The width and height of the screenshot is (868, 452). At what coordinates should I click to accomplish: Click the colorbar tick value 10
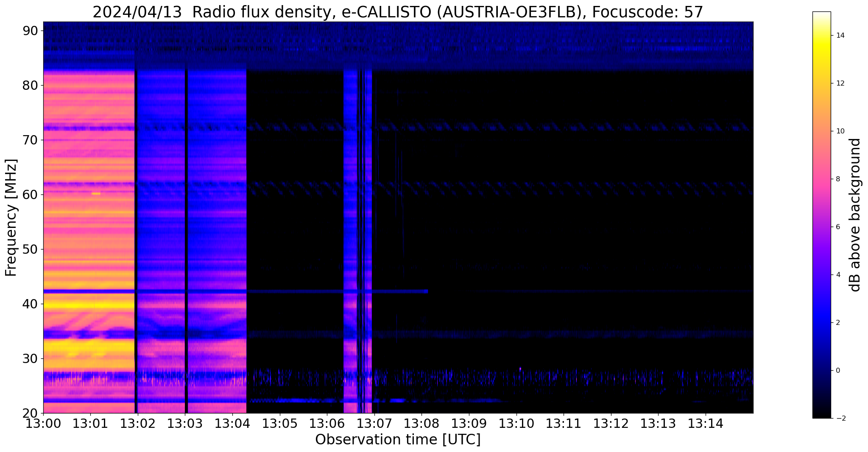pyautogui.click(x=840, y=131)
